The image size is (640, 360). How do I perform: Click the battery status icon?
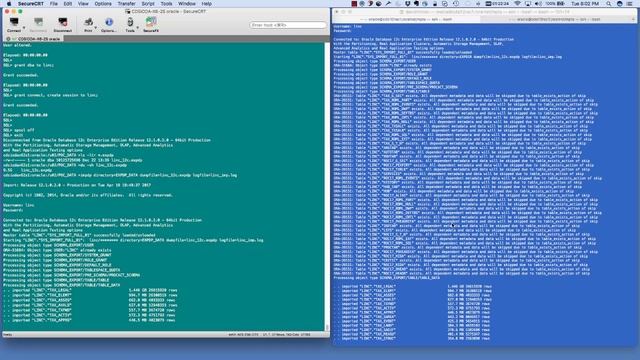click(561, 4)
